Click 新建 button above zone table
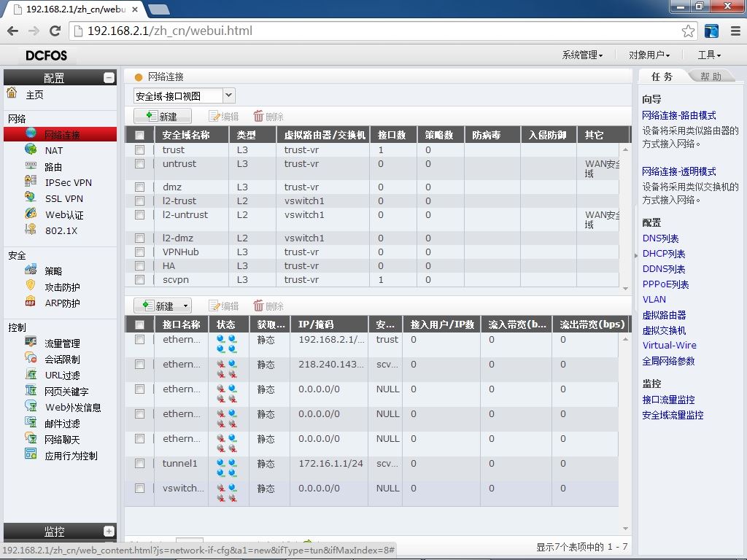The height and width of the screenshot is (560, 747). tap(163, 116)
